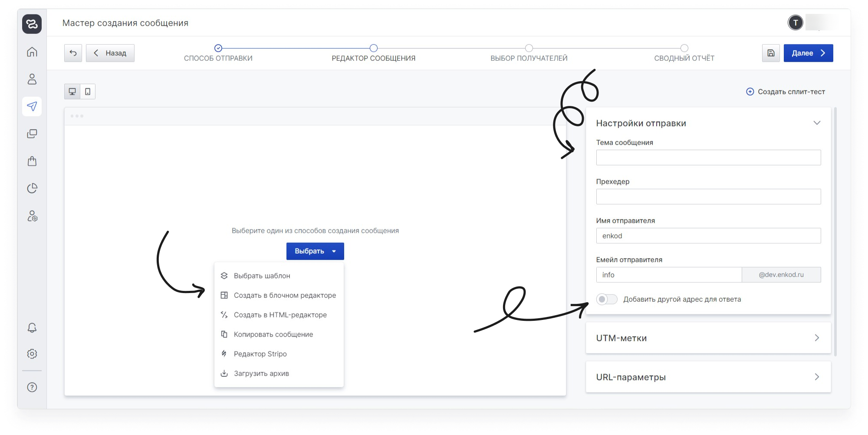Switch to desktop preview mode

click(x=72, y=92)
